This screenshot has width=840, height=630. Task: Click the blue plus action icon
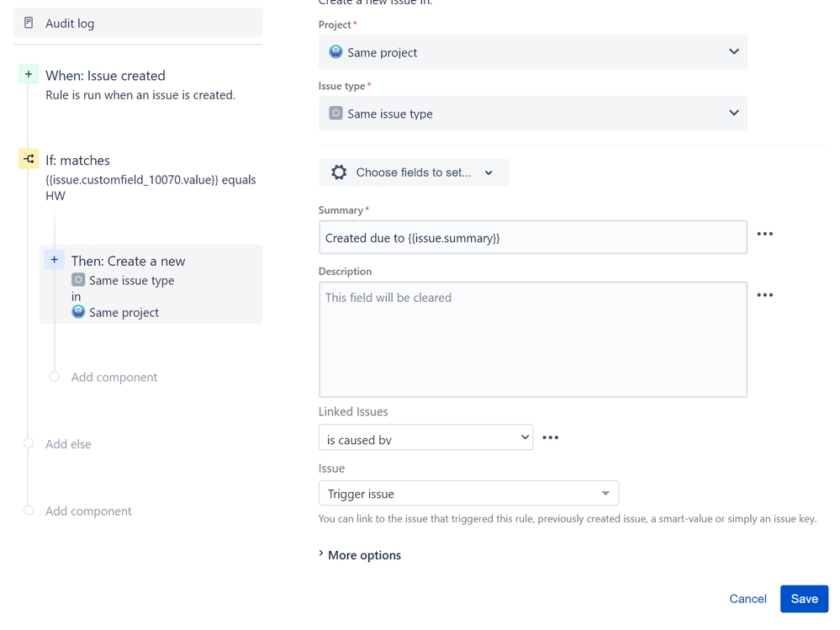pos(55,260)
